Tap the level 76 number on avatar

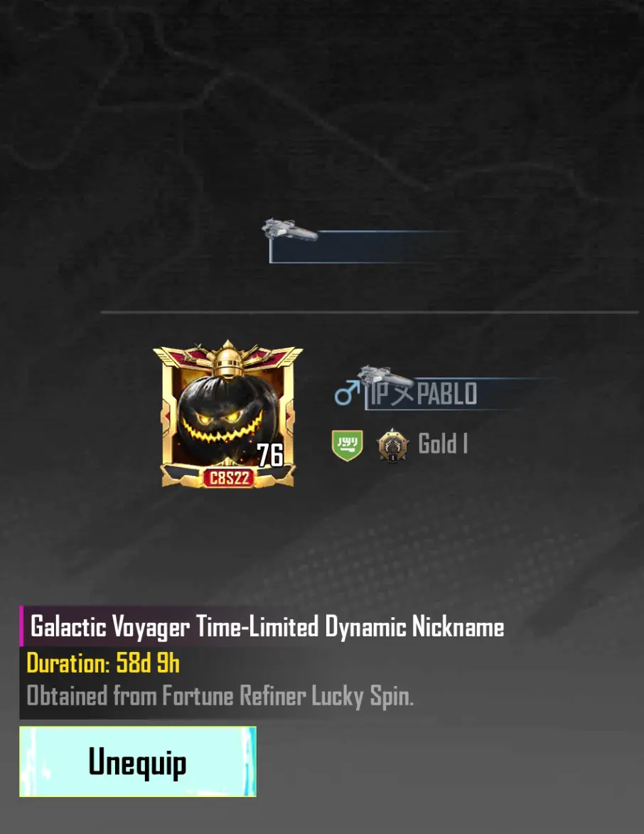click(x=270, y=455)
